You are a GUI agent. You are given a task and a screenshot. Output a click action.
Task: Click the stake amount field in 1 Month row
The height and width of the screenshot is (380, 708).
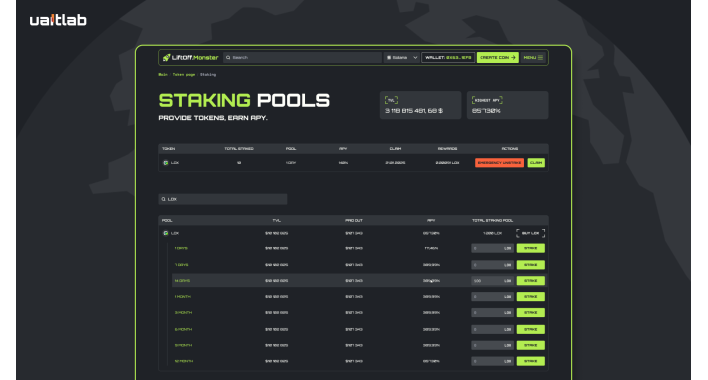(x=492, y=297)
